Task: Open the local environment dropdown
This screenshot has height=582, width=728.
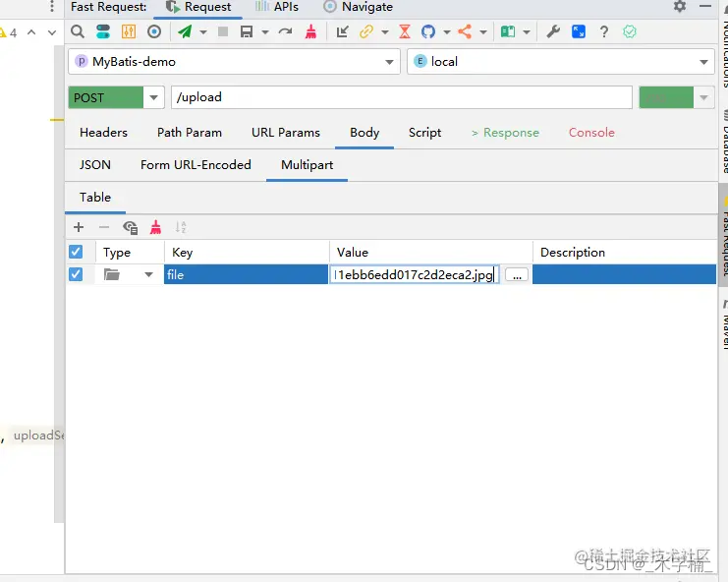Action: [x=561, y=61]
